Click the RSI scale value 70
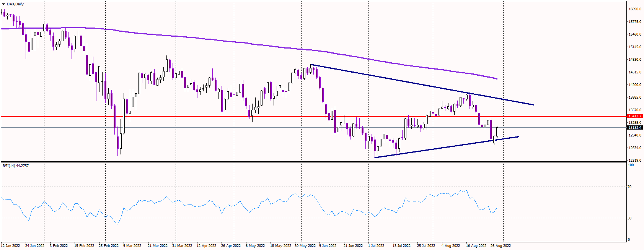The image size is (644, 250). coord(630,187)
